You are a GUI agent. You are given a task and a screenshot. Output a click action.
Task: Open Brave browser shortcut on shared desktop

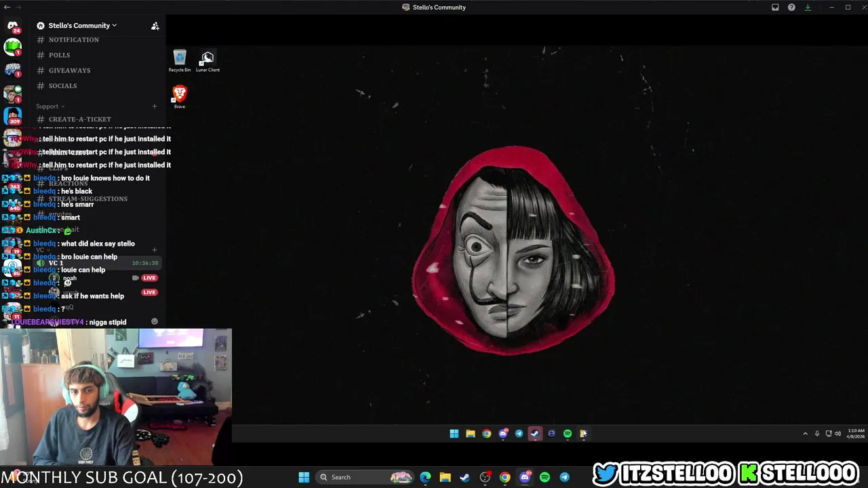[x=180, y=96]
